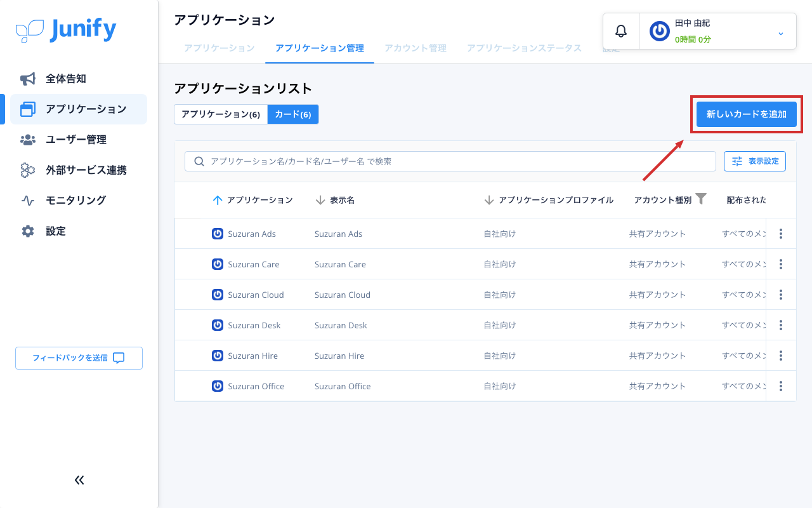Viewport: 812px width, 508px height.
Task: Click the Suzuran Ads app icon
Action: tap(218, 234)
